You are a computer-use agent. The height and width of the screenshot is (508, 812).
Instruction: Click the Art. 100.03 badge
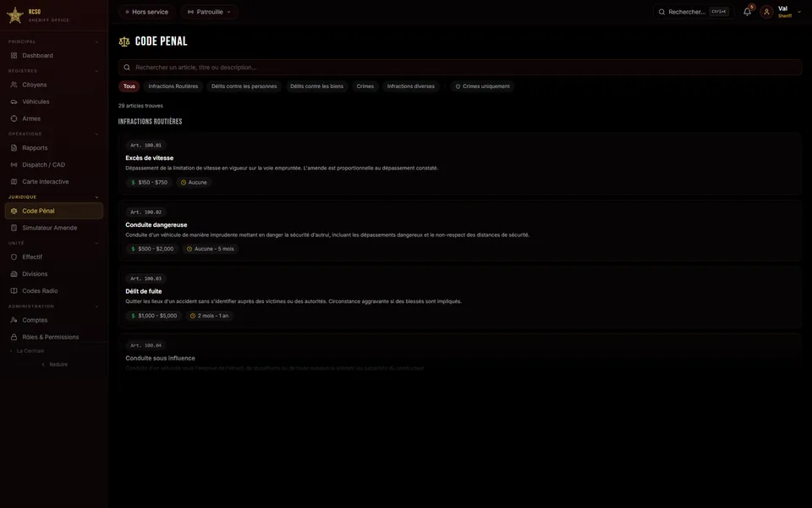[145, 279]
